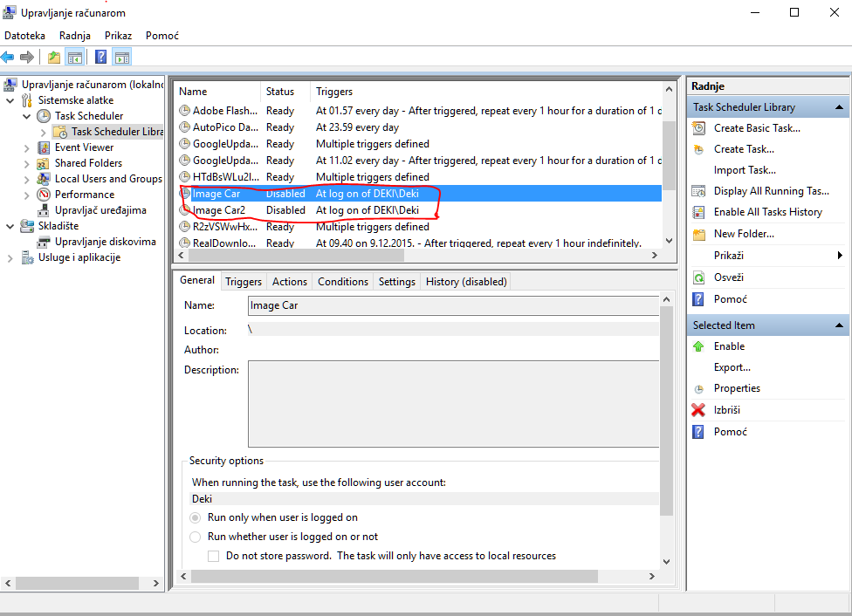Expand the Usluge i aplikacije node
The height and width of the screenshot is (616, 852).
click(x=10, y=257)
